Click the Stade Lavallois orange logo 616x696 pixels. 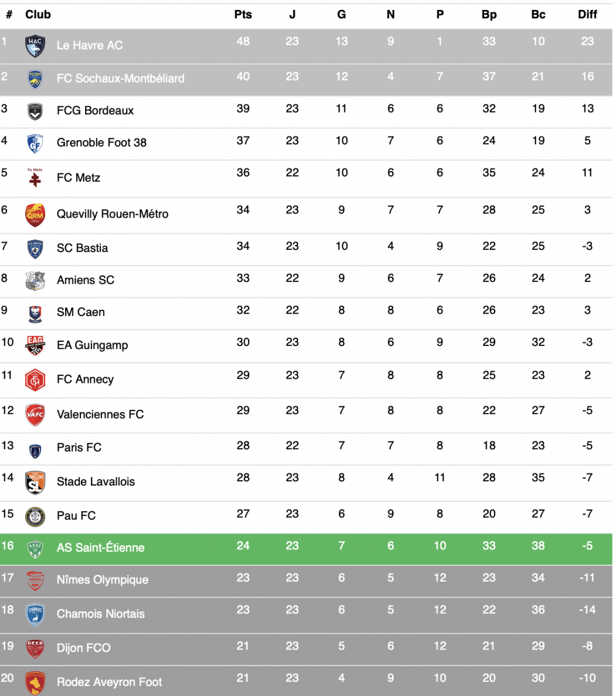[x=35, y=483]
